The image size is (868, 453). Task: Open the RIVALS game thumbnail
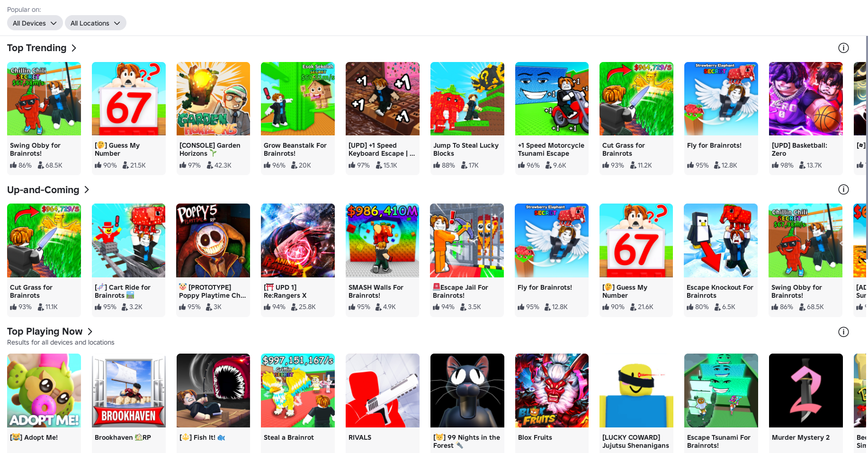coord(383,391)
